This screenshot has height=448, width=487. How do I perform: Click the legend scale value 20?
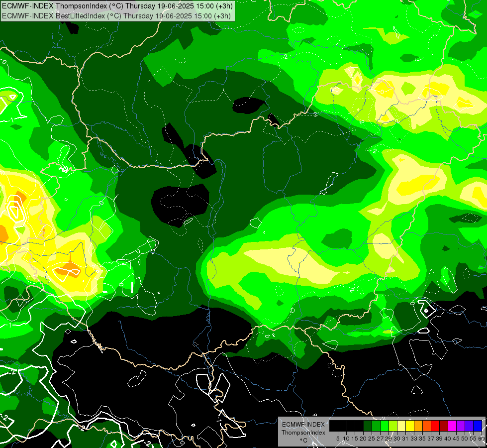[x=364, y=439]
